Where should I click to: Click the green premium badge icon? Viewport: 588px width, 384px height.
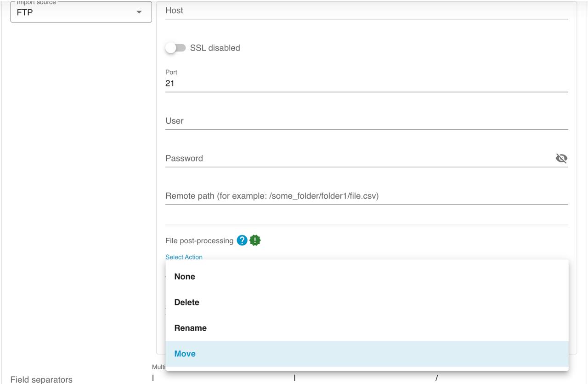255,240
